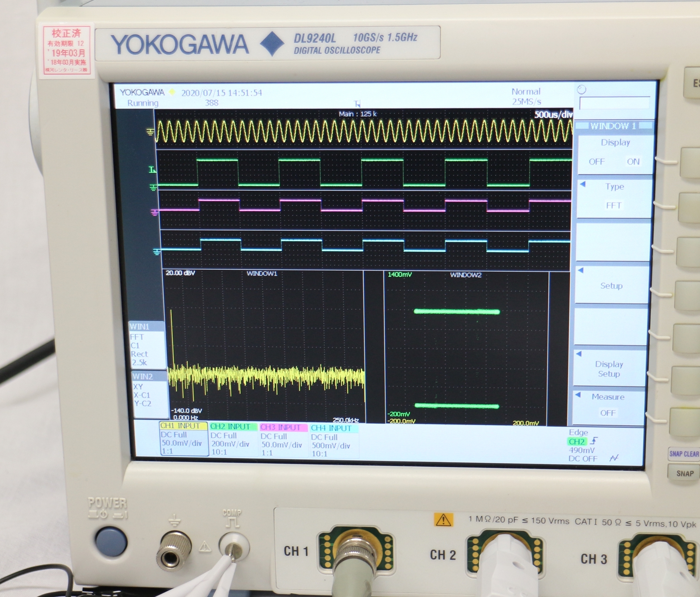Screen dimensions: 700x597
Task: Click the Setup menu submenu arrow
Action: (x=580, y=270)
